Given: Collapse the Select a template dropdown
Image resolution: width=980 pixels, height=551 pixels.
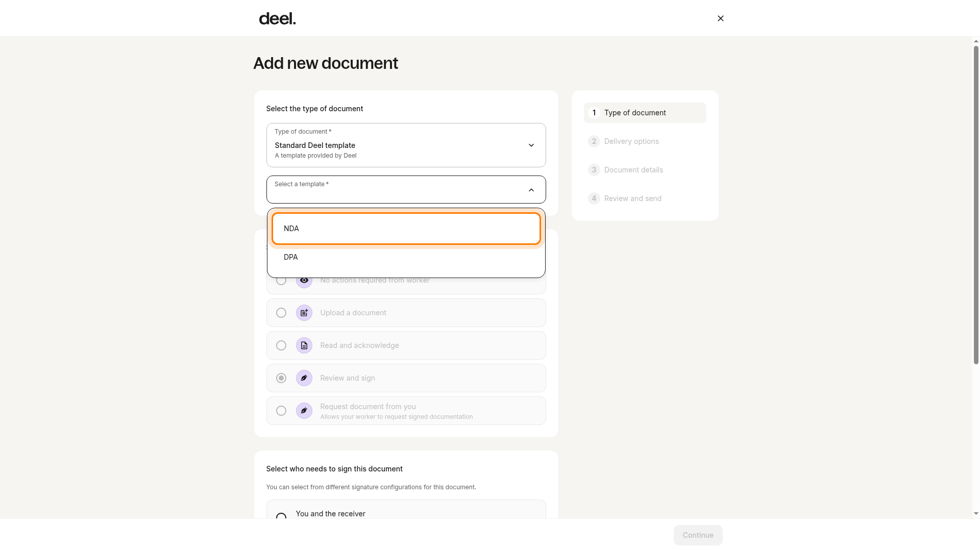Looking at the screenshot, I should pyautogui.click(x=531, y=190).
